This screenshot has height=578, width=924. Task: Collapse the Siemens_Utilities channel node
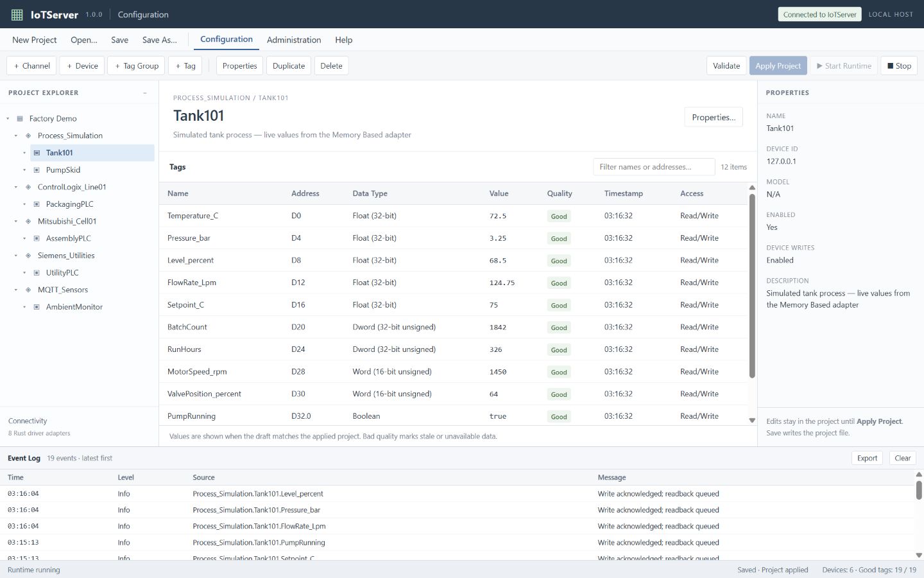pyautogui.click(x=16, y=256)
